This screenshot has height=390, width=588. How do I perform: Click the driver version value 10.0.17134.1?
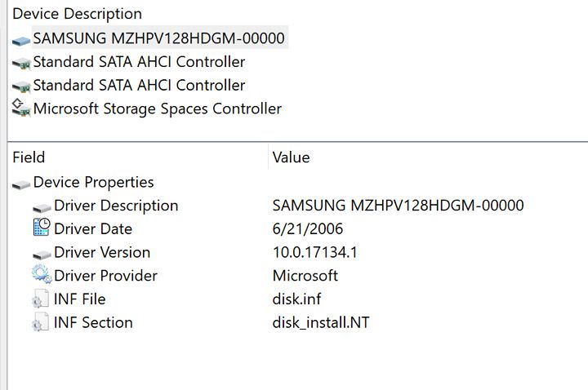tap(314, 252)
